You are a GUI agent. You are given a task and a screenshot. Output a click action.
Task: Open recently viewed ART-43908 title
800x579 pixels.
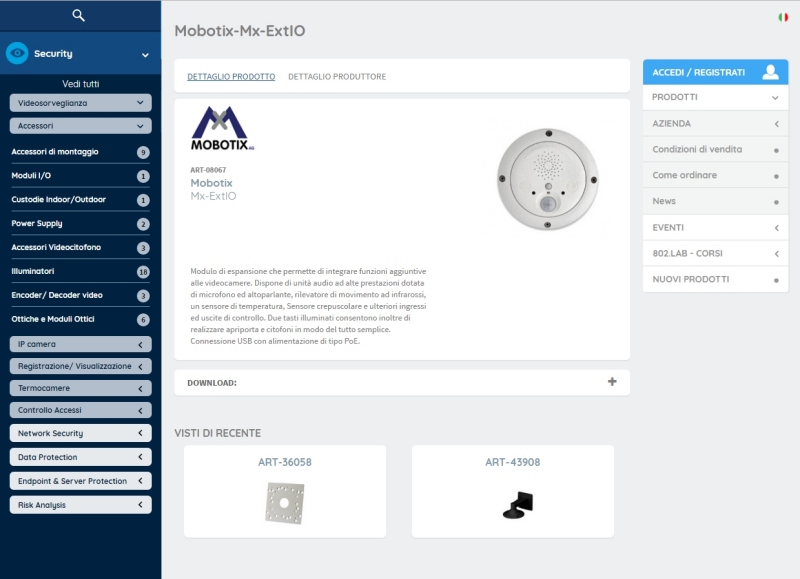pos(512,462)
